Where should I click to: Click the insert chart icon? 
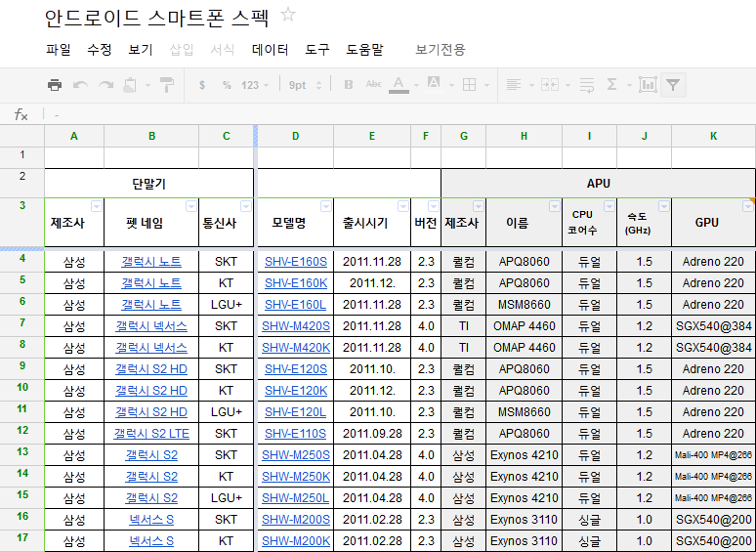click(647, 85)
